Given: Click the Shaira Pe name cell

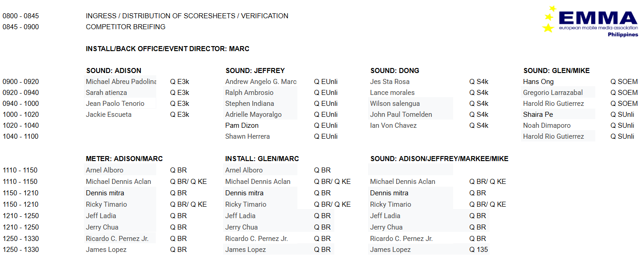Looking at the screenshot, I should tap(538, 115).
